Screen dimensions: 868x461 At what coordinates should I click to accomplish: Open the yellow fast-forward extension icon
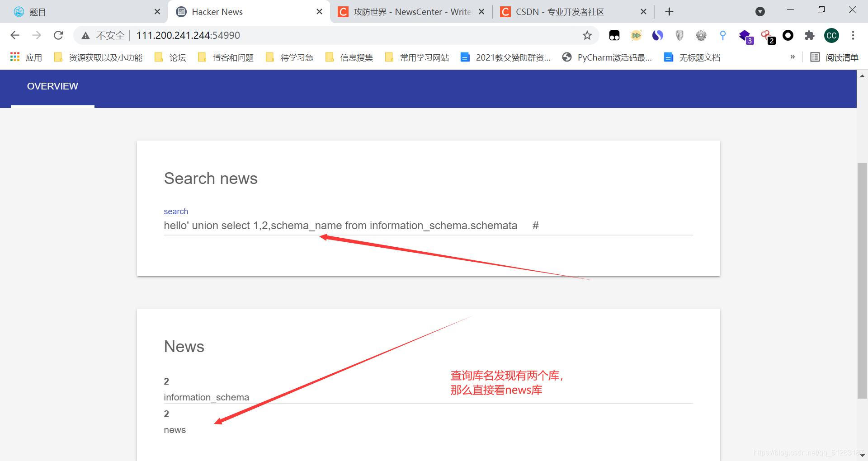click(636, 35)
